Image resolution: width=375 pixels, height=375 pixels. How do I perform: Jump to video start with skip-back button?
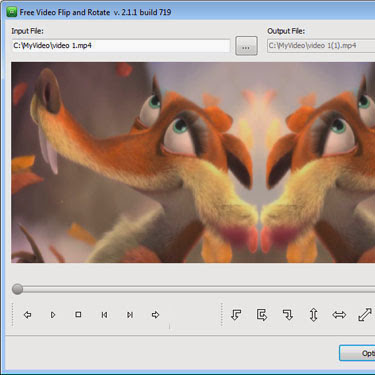pyautogui.click(x=104, y=315)
